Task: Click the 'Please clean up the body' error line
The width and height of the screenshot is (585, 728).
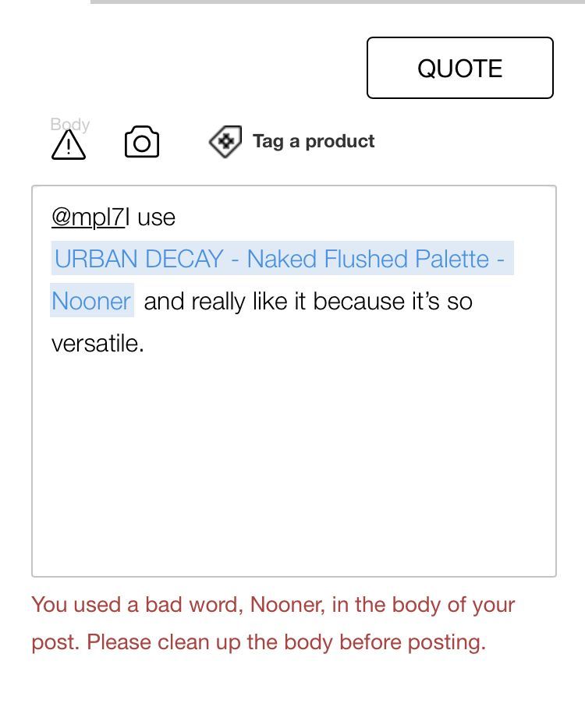Action: click(x=285, y=642)
